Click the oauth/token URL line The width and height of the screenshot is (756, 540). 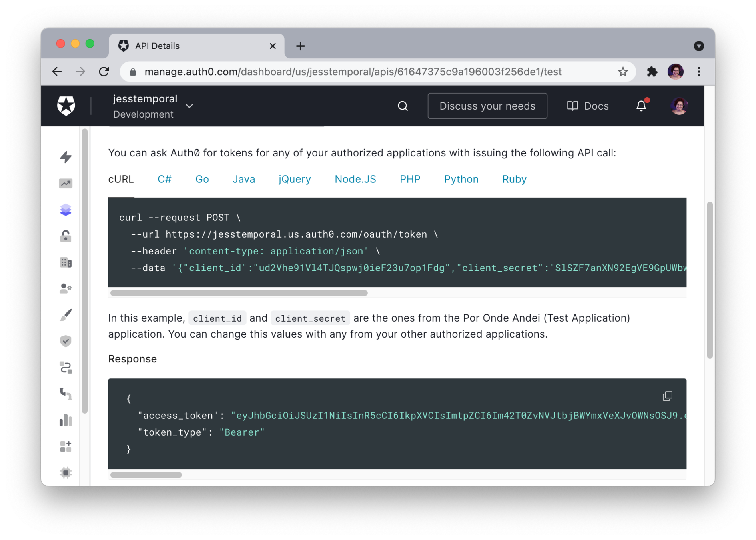(285, 234)
